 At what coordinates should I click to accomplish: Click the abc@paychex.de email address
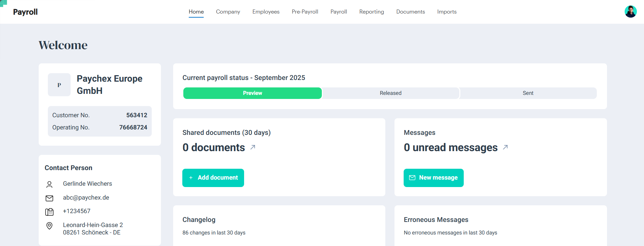(x=86, y=198)
